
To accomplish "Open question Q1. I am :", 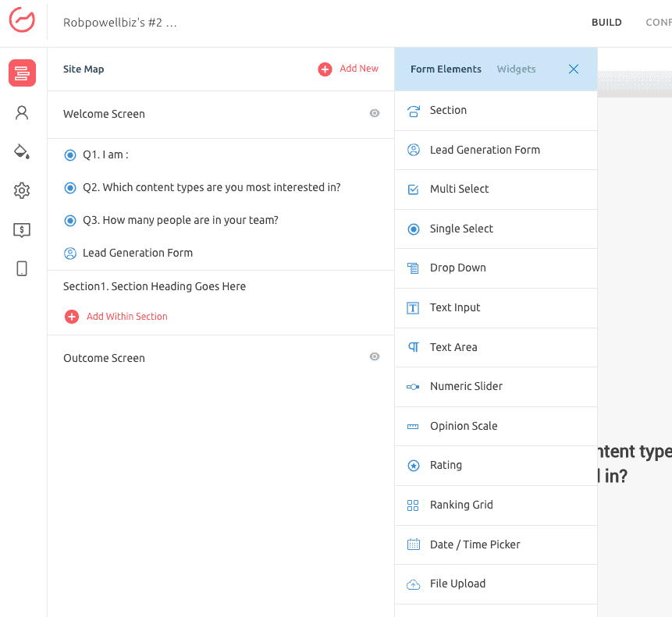I will click(x=105, y=154).
